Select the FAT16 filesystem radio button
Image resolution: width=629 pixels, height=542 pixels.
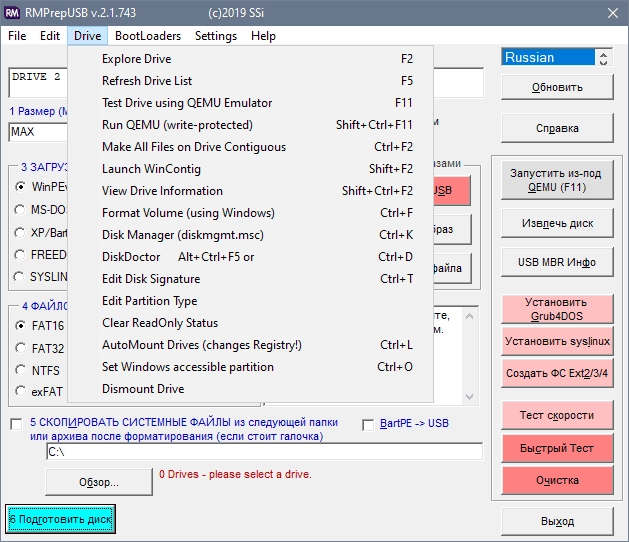(x=20, y=325)
